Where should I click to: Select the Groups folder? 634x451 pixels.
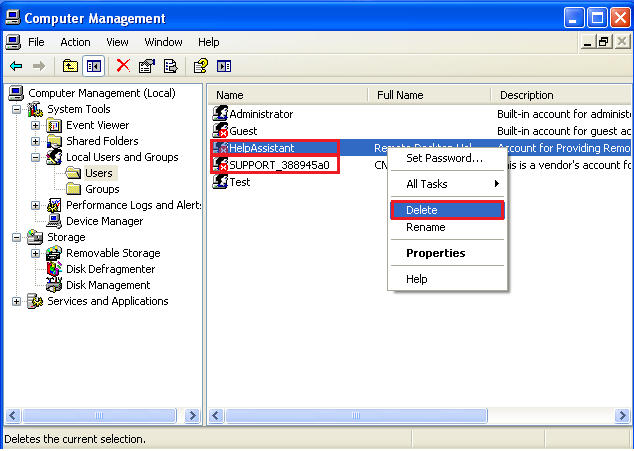point(102,189)
